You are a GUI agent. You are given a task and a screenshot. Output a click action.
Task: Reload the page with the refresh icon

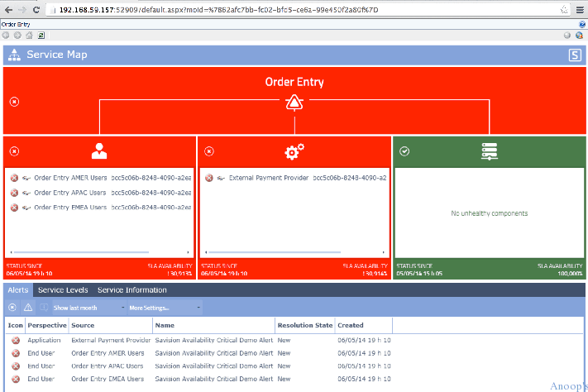(36, 10)
